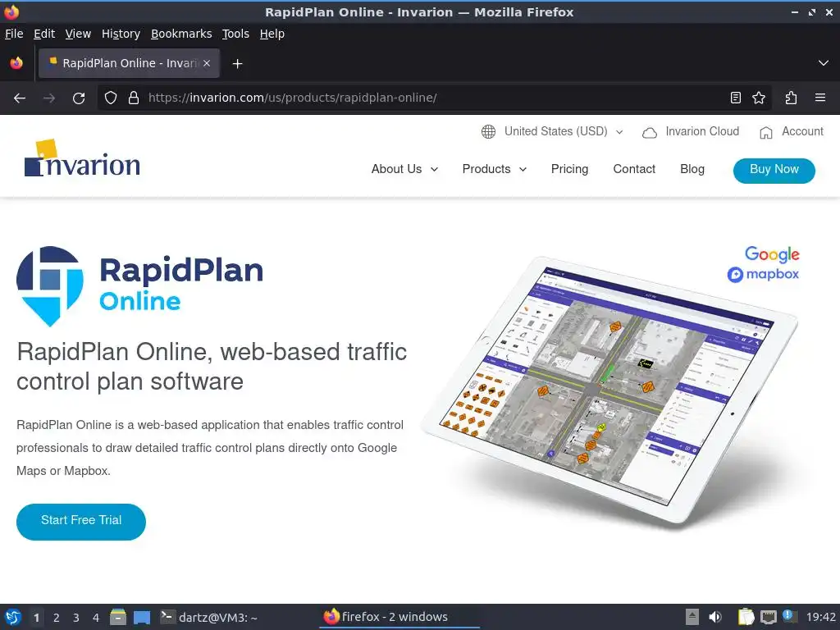The image size is (840, 630).
Task: Open the dartz@VM3 terminal taskbar item
Action: [209, 618]
